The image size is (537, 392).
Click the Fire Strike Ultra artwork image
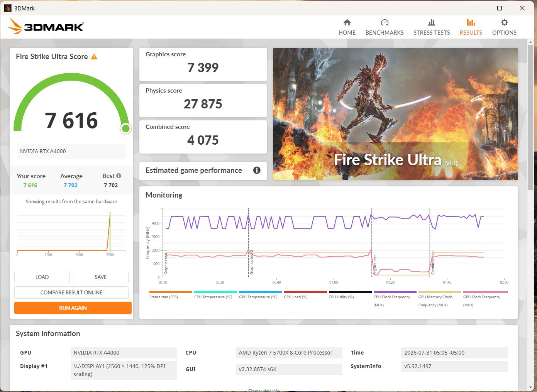(x=395, y=114)
